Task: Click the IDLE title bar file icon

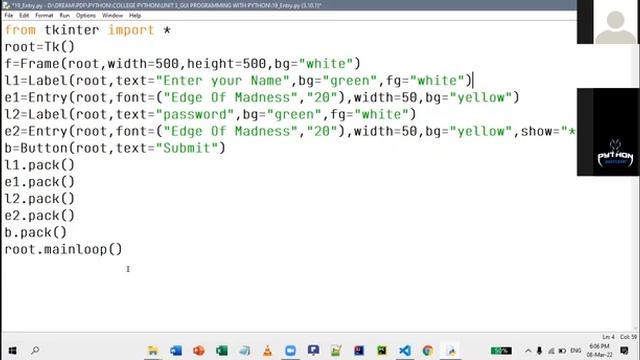Action: (x=6, y=5)
